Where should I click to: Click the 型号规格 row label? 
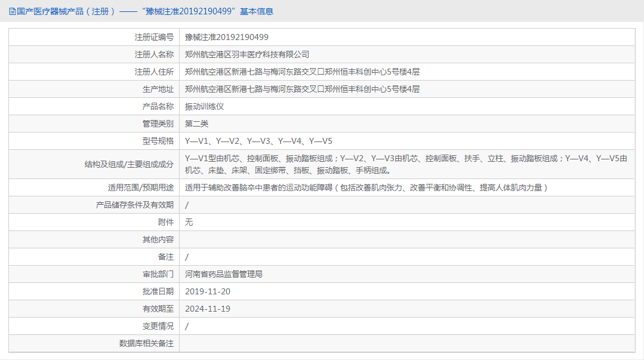pyautogui.click(x=158, y=141)
